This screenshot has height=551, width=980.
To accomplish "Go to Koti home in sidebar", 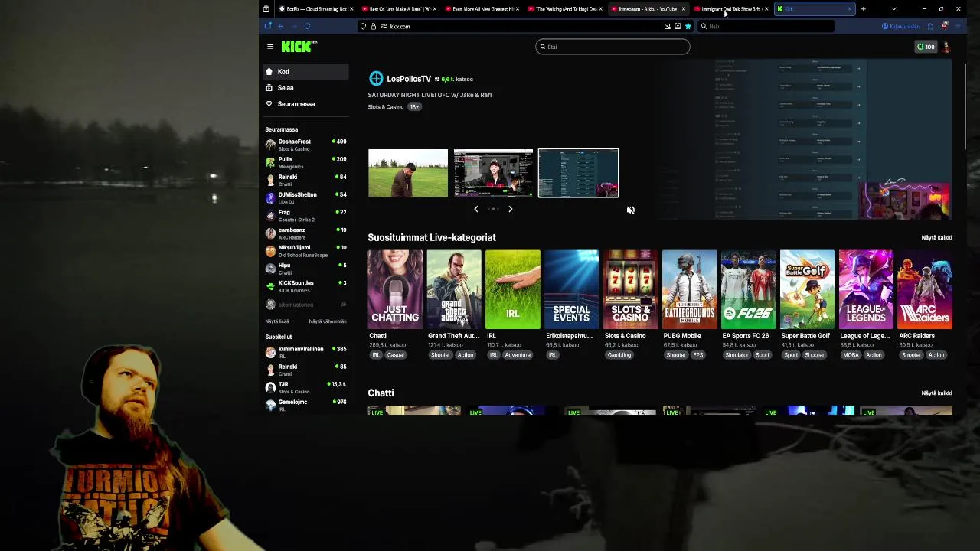I will point(306,72).
